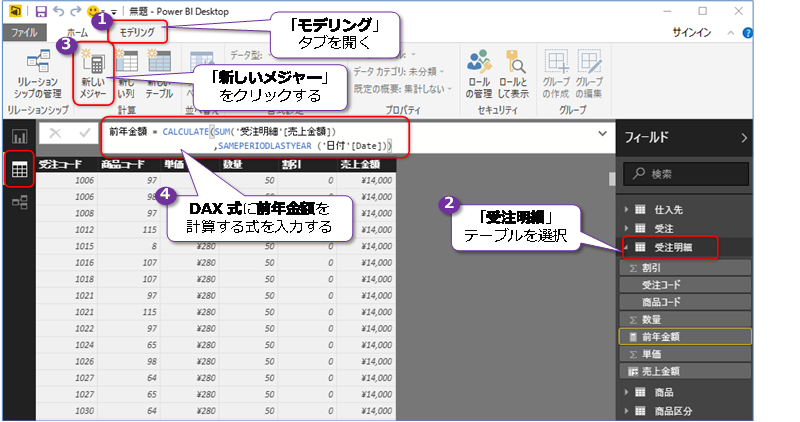Viewport: 800px width, 422px height.
Task: Click the 検索 field search box
Action: 686,174
